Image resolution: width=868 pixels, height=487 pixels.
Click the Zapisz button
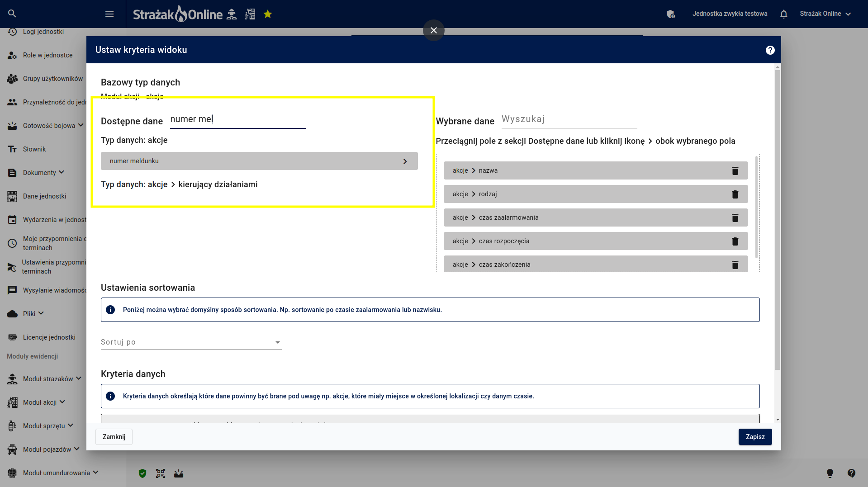click(x=755, y=437)
